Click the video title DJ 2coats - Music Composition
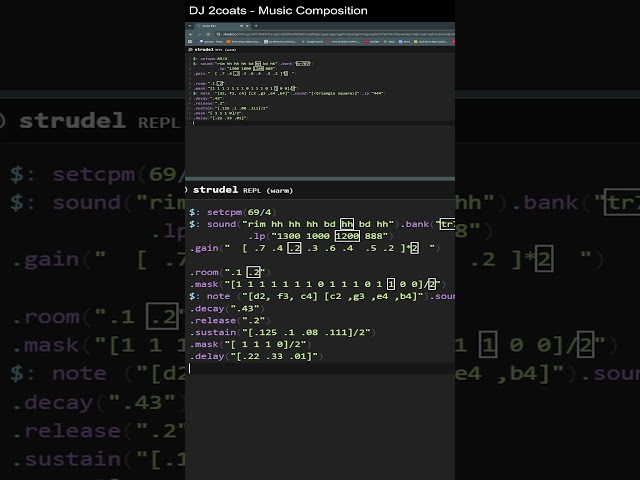The image size is (640, 480). coord(278,11)
